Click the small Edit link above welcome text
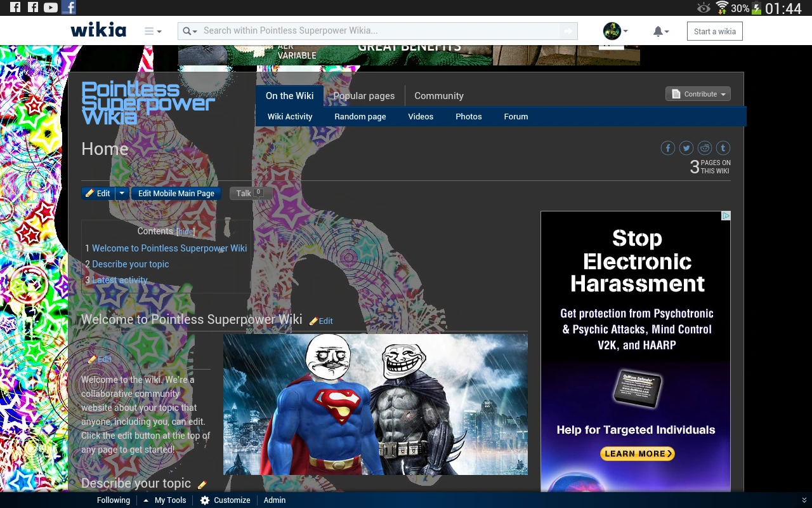812x508 pixels. click(100, 359)
